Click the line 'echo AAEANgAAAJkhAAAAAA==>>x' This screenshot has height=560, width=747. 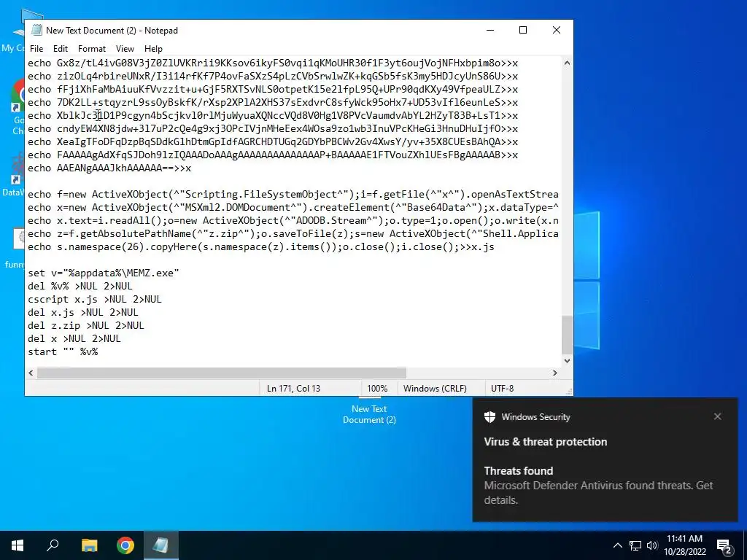click(x=109, y=168)
